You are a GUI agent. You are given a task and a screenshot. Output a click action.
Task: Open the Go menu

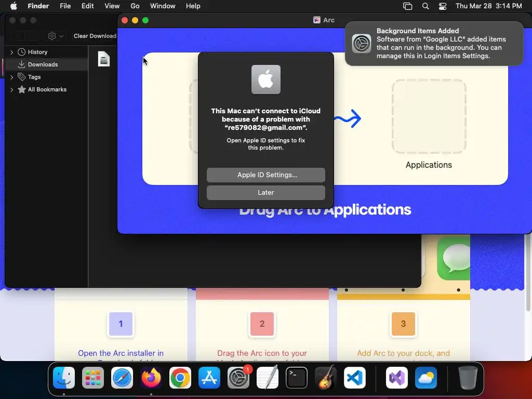tap(135, 6)
